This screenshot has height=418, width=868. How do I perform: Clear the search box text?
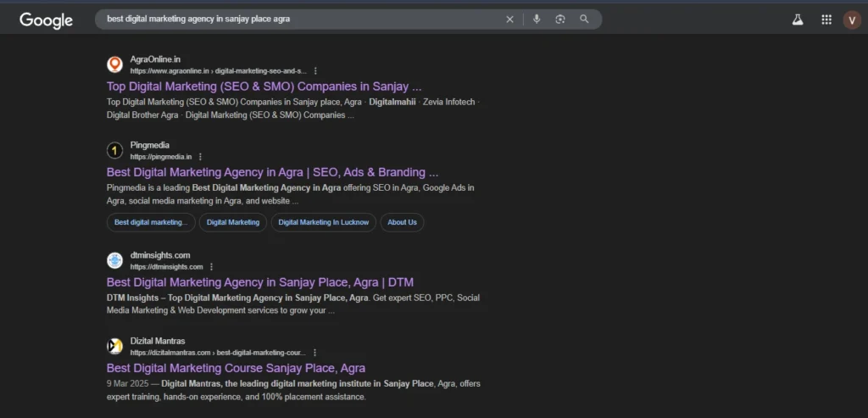(509, 20)
